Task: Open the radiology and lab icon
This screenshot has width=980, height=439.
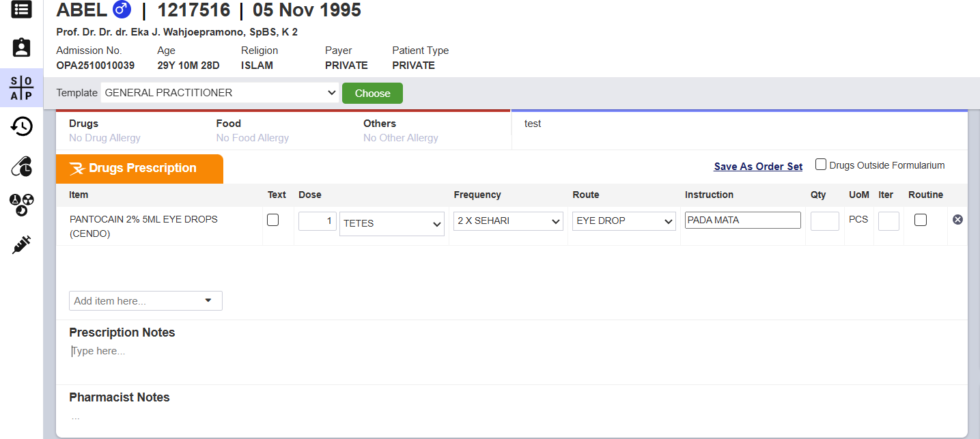Action: point(21,205)
